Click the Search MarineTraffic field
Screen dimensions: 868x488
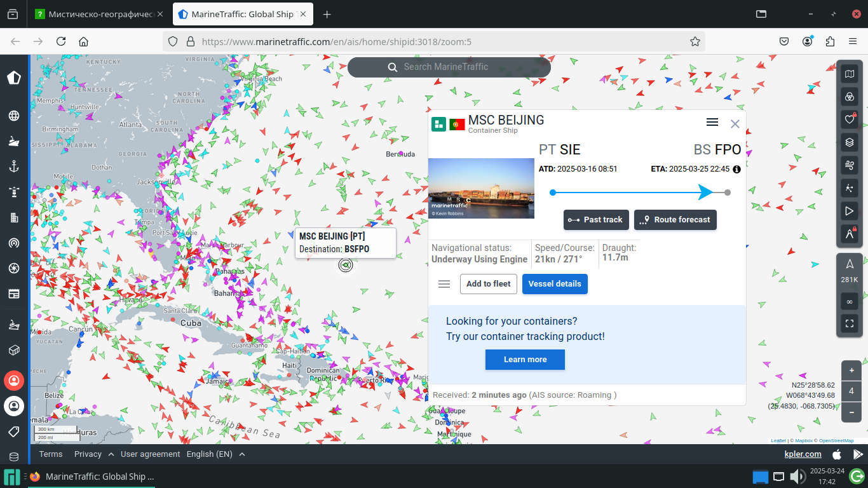[449, 67]
